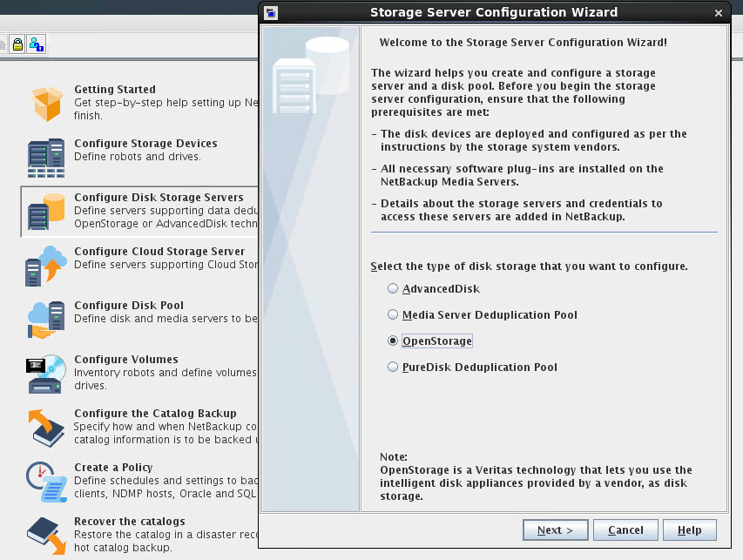Image resolution: width=743 pixels, height=560 pixels.
Task: Click the Configure Cloud Storage Server icon
Action: (x=46, y=266)
